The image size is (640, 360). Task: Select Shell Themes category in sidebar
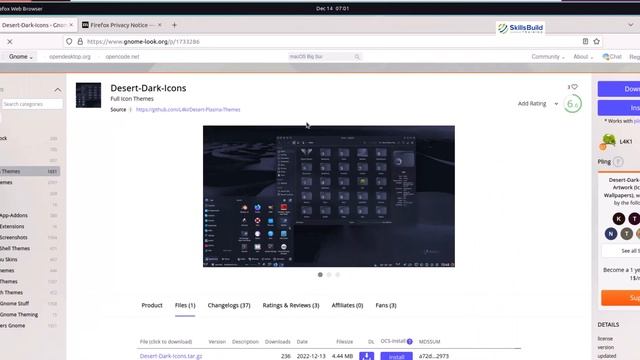[x=15, y=248]
